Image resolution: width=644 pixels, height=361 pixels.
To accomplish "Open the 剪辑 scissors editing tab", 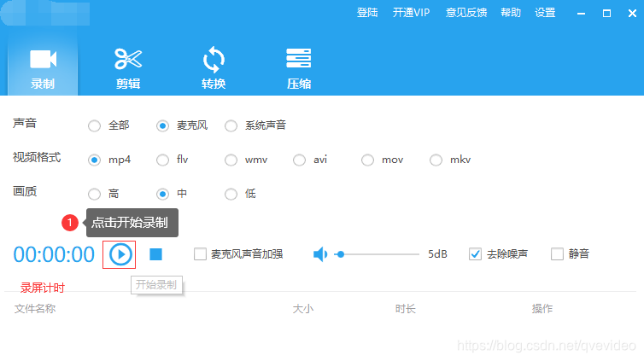I will (x=128, y=69).
